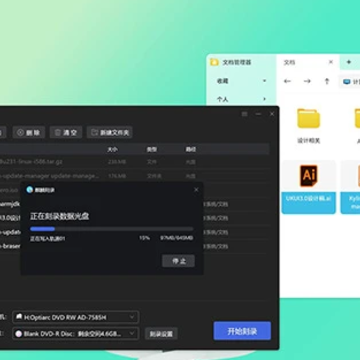Close the burning progress dialog

(x=196, y=190)
